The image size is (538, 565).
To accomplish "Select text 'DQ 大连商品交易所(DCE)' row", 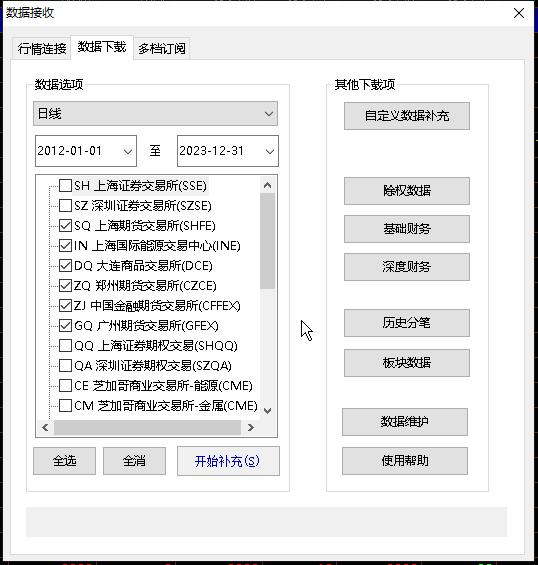I will 143,266.
